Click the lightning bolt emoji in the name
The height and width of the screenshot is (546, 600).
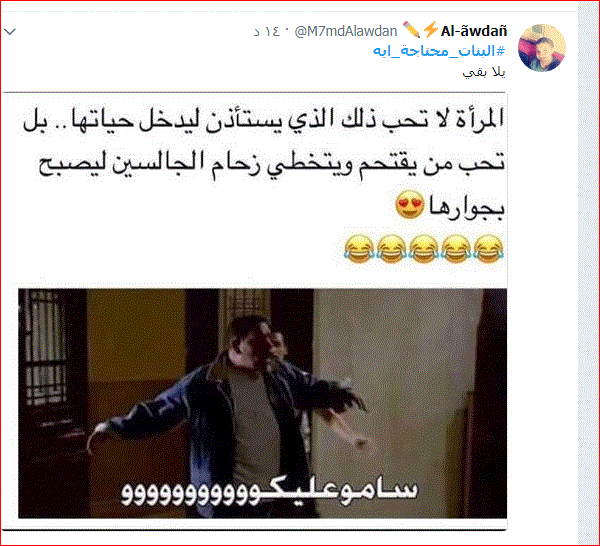tap(431, 30)
